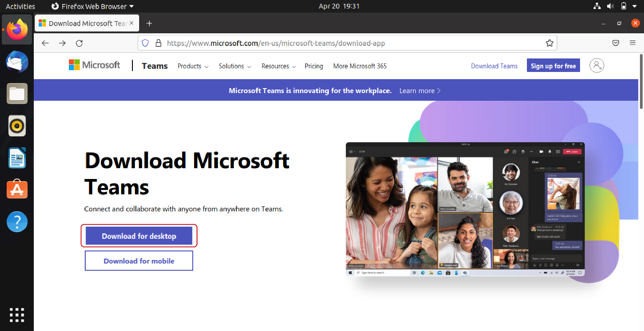Click the Firefox icon in the dock
The image size is (644, 331).
[17, 30]
